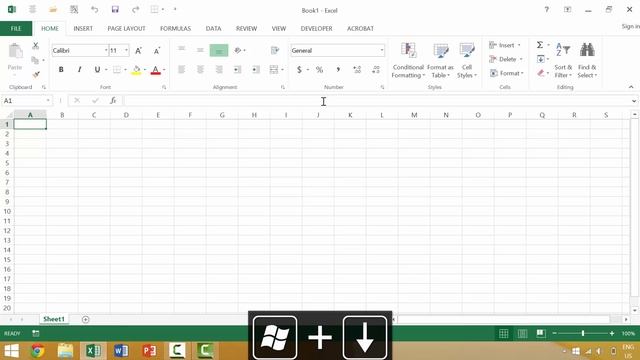Open Format as Table gallery

440,60
